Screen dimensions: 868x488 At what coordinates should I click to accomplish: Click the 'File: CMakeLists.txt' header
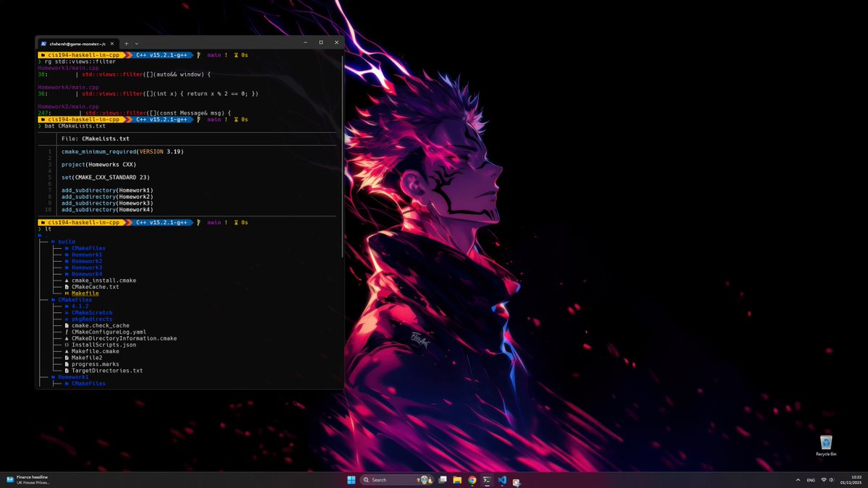95,138
